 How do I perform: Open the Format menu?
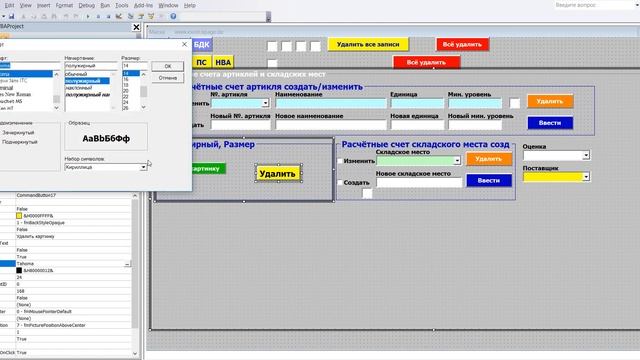[x=64, y=5]
